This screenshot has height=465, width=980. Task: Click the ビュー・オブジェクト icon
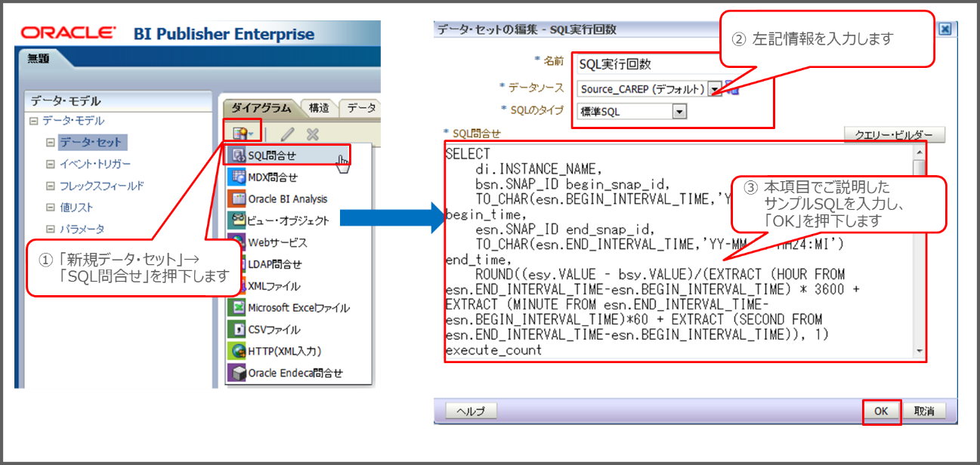[237, 221]
